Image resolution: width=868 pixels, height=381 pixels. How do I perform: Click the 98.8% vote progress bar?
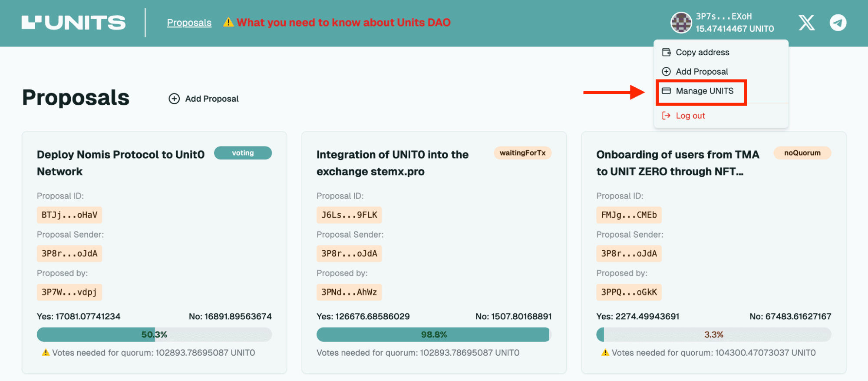point(434,335)
